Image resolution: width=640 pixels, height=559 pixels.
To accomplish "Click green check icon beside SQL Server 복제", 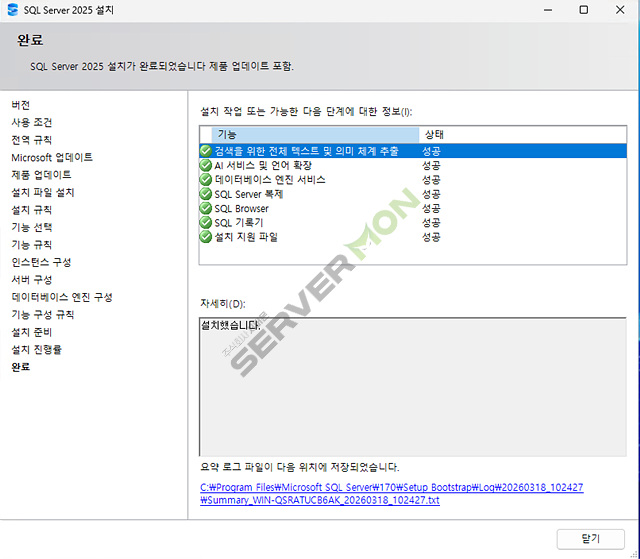I will (x=206, y=194).
